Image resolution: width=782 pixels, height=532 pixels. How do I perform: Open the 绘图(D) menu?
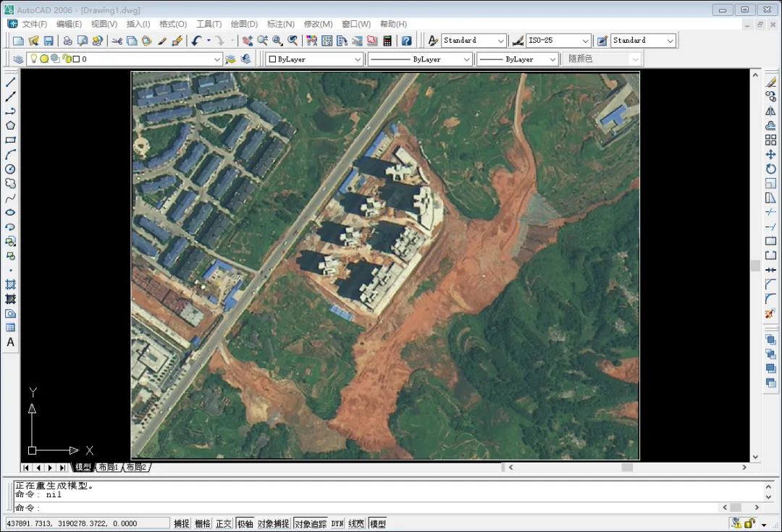244,24
